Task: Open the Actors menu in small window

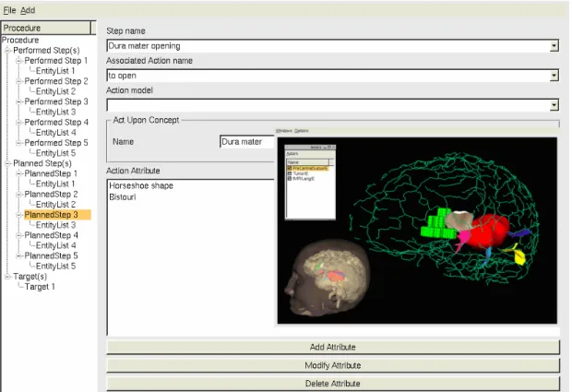Action: [x=292, y=153]
